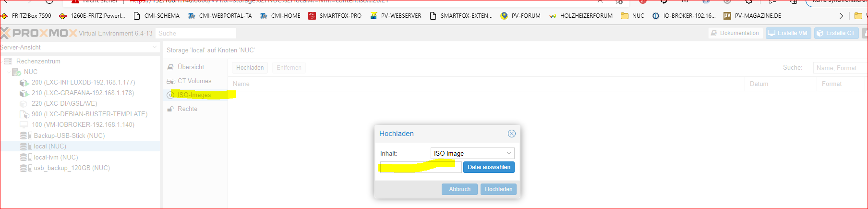Screen dimensions: 868x209
Task: Click the HOLZHEIZERFORUM bookmark icon
Action: [x=553, y=16]
